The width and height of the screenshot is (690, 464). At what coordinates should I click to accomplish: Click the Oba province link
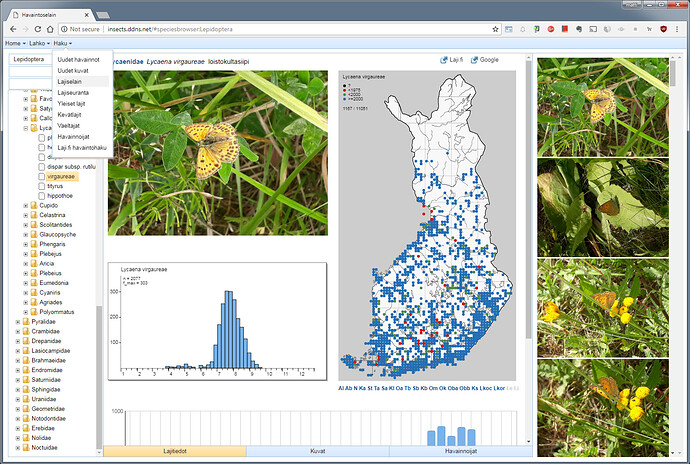coord(453,388)
